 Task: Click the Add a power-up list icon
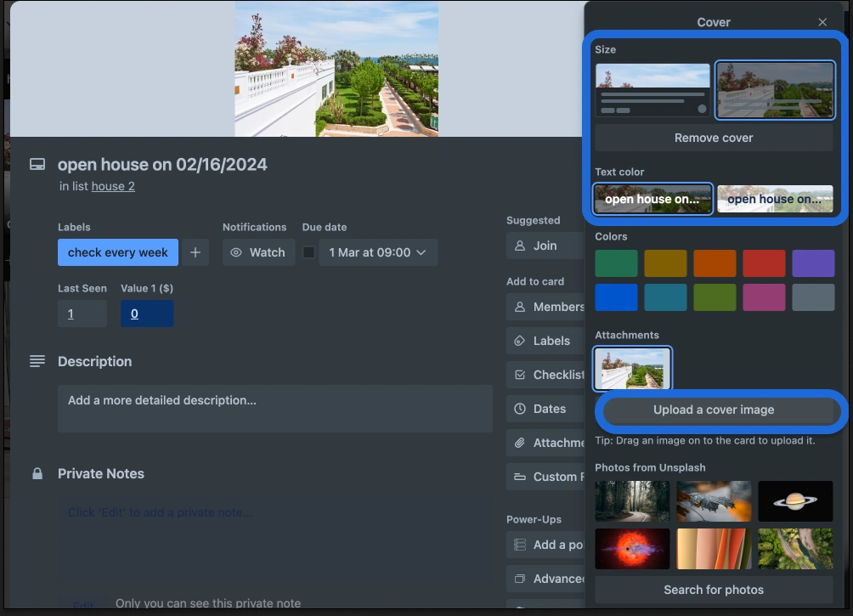click(520, 545)
